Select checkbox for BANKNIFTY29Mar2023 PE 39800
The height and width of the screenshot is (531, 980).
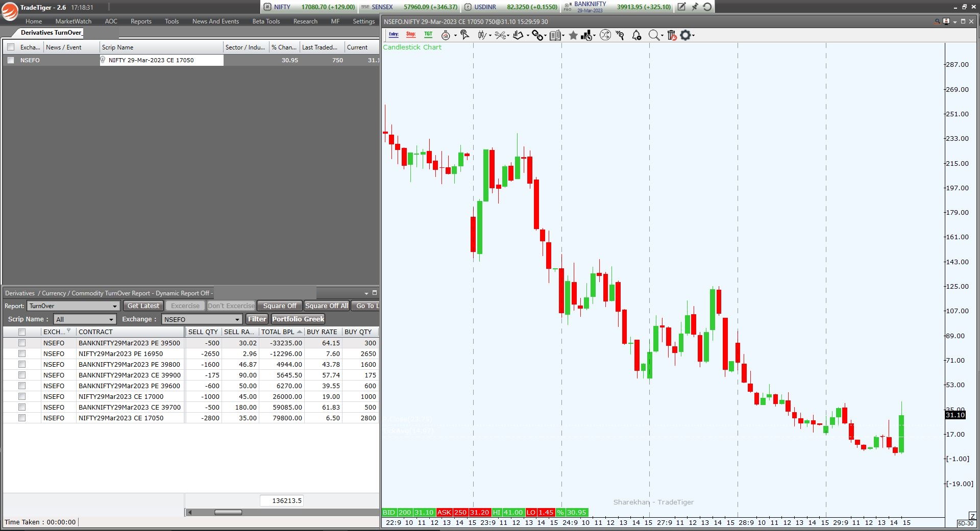[x=22, y=365]
